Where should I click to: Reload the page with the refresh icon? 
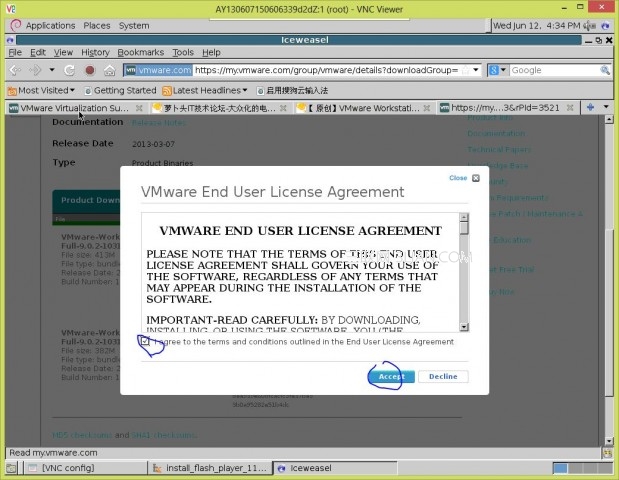click(69, 70)
